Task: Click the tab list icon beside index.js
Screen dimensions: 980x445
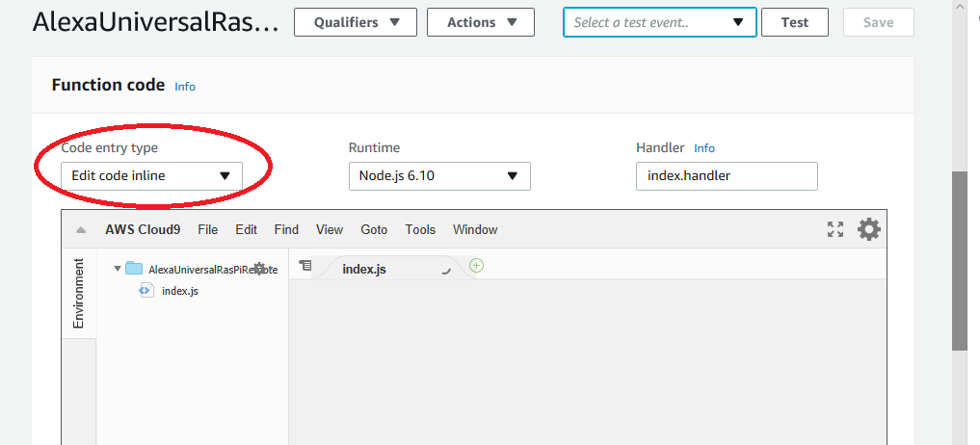Action: point(305,266)
